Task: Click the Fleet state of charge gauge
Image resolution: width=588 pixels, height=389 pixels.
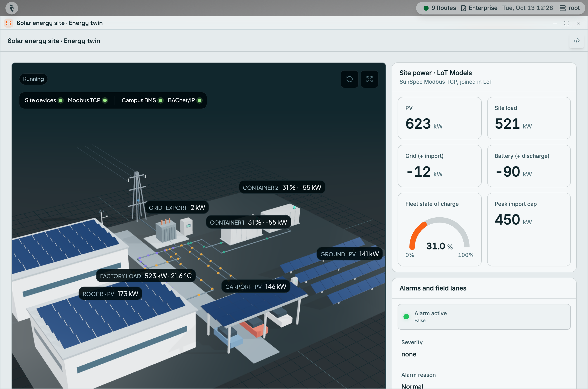Action: tap(439, 234)
